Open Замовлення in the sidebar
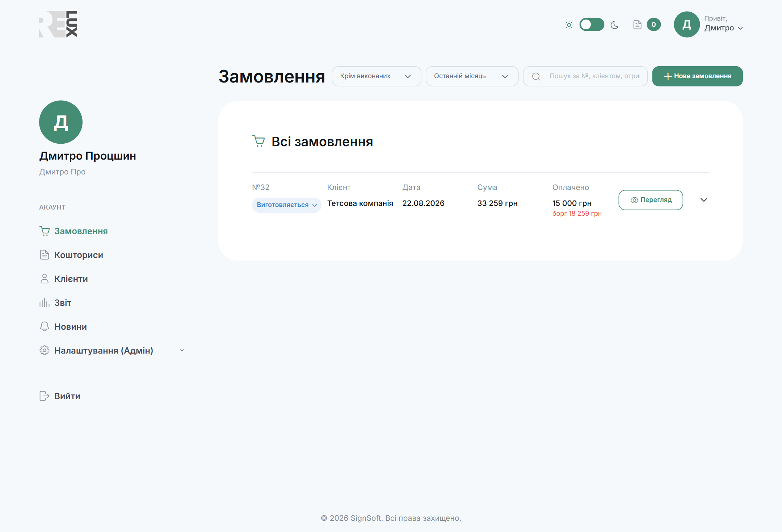This screenshot has width=782, height=532. click(73, 231)
